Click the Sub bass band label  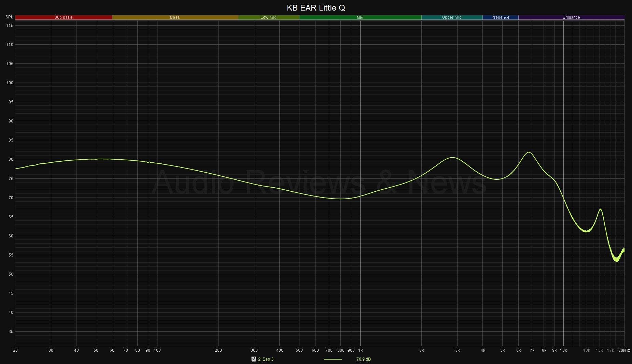tap(64, 17)
